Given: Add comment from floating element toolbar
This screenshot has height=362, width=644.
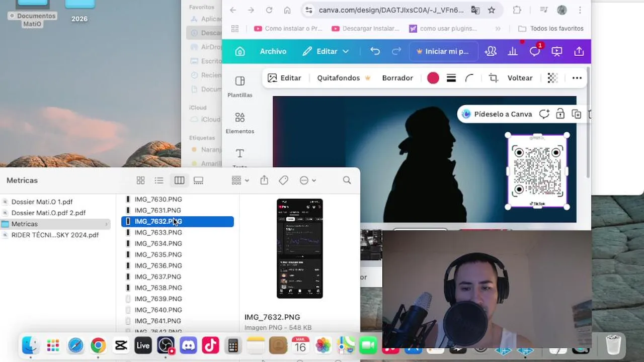Looking at the screenshot, I should (x=544, y=114).
